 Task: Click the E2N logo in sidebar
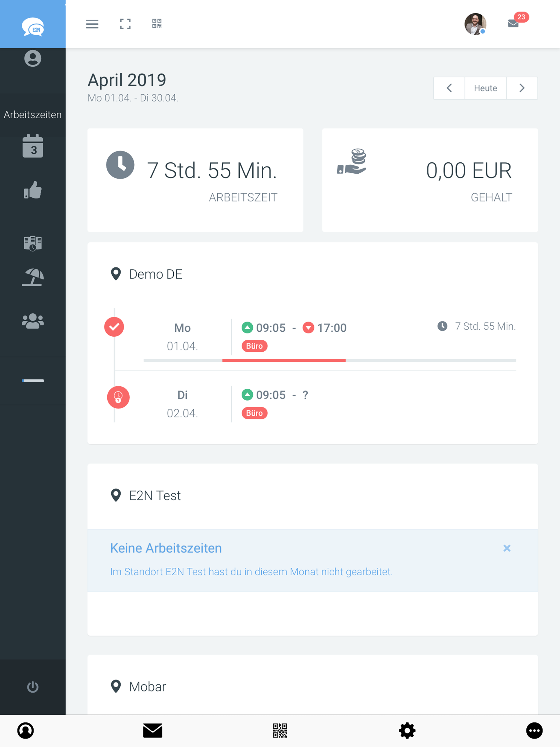point(33,27)
